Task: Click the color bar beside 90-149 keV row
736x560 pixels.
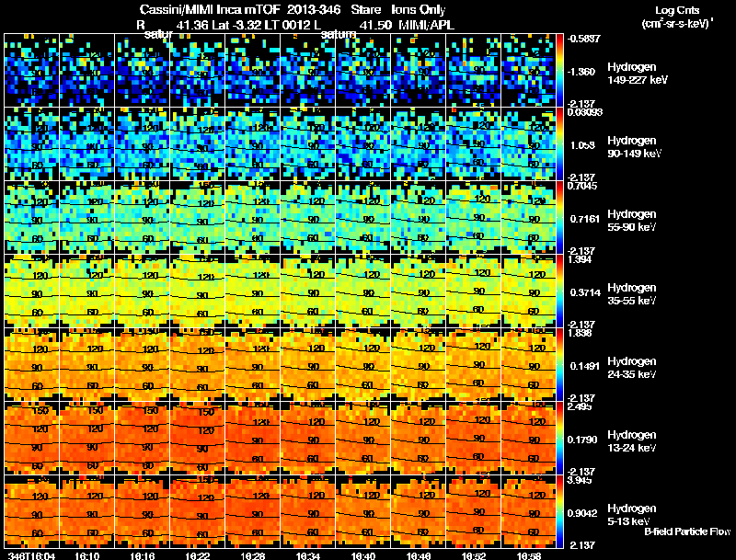Action: click(x=560, y=144)
